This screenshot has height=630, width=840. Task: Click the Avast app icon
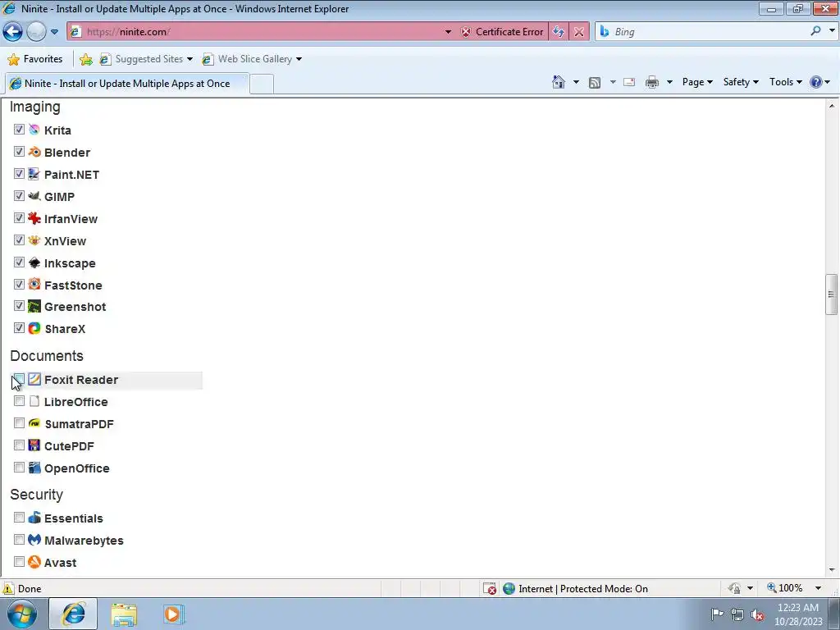[34, 562]
